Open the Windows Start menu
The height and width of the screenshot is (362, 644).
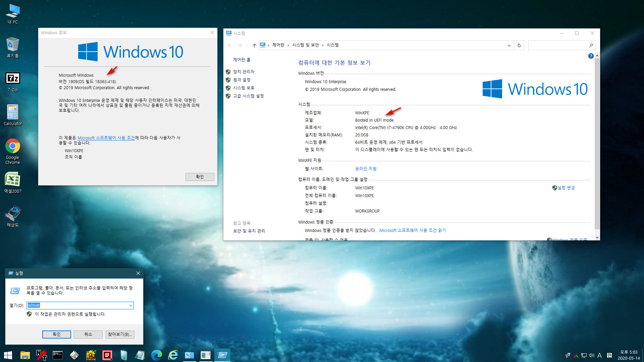coord(8,355)
